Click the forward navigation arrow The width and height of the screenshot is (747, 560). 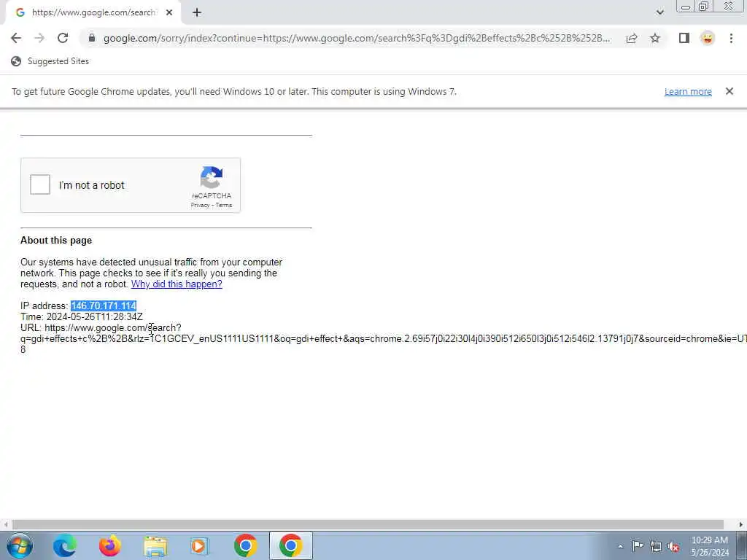coord(39,38)
